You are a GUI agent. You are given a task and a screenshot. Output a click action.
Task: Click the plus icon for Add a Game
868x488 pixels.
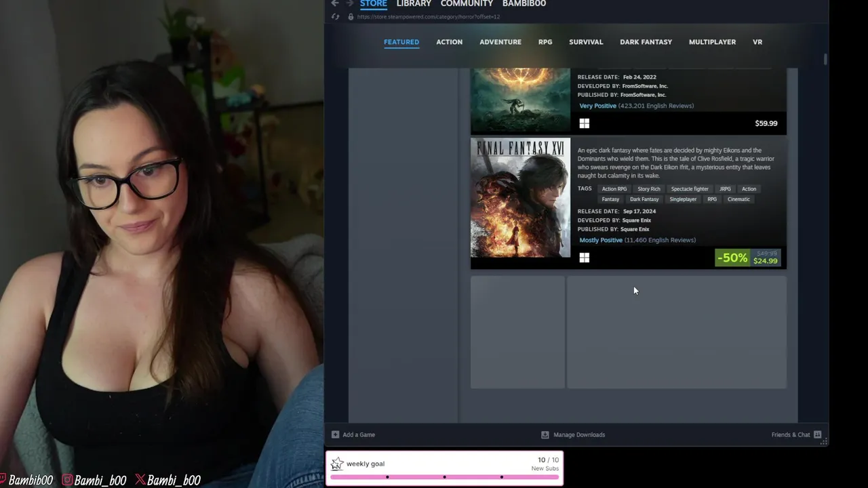click(x=335, y=434)
